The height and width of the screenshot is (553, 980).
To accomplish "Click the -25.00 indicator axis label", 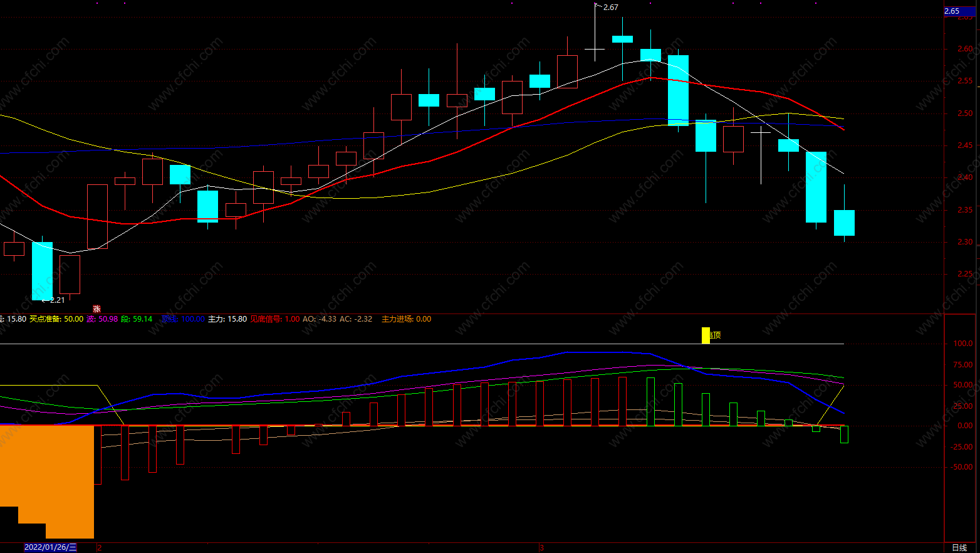I will (962, 446).
